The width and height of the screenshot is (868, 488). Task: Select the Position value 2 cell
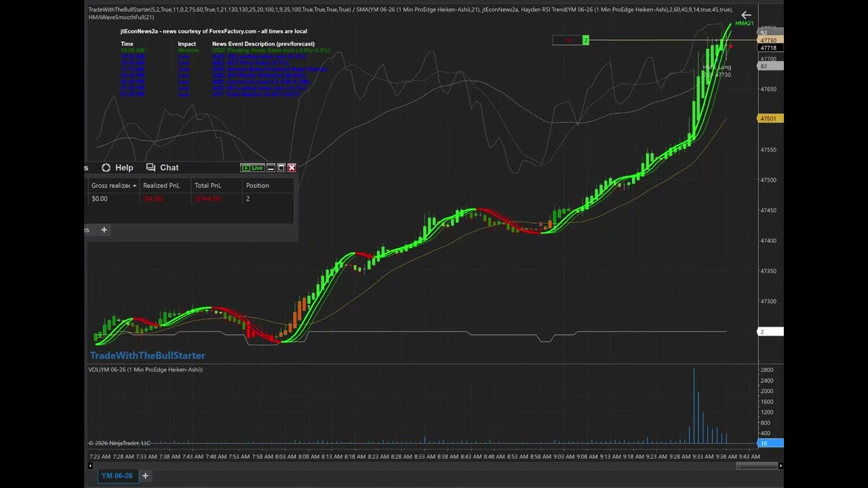tap(269, 199)
